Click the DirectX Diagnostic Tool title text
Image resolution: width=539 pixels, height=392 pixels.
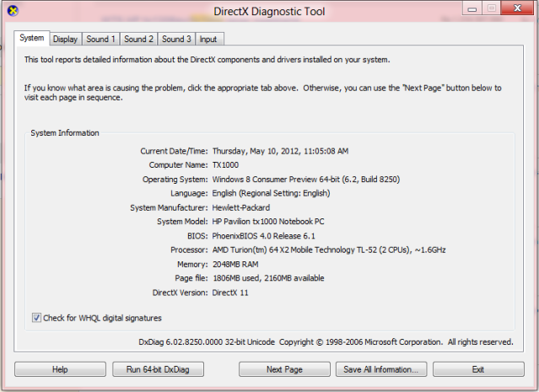(269, 11)
